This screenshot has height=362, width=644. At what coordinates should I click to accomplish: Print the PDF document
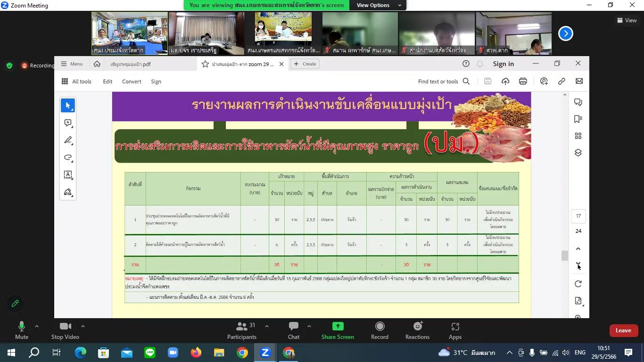[523, 82]
